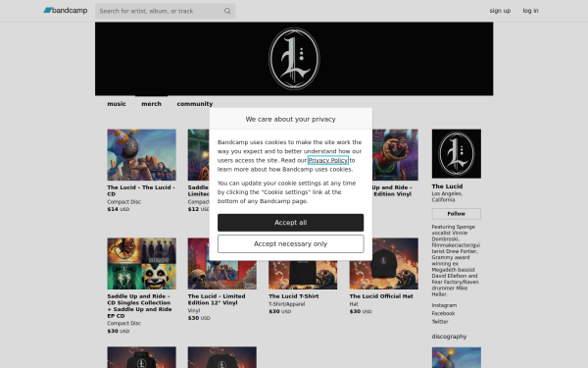Click Accept necessary only button

291,244
